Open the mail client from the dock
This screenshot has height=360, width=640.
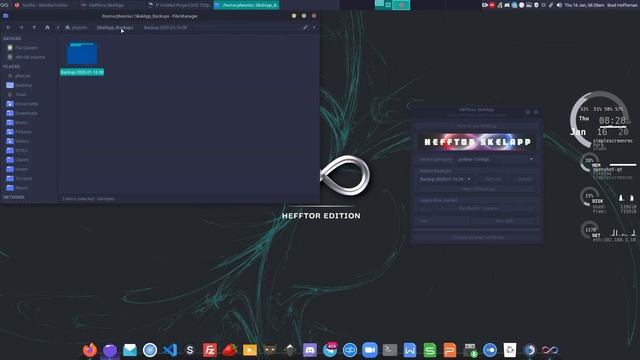click(130, 350)
